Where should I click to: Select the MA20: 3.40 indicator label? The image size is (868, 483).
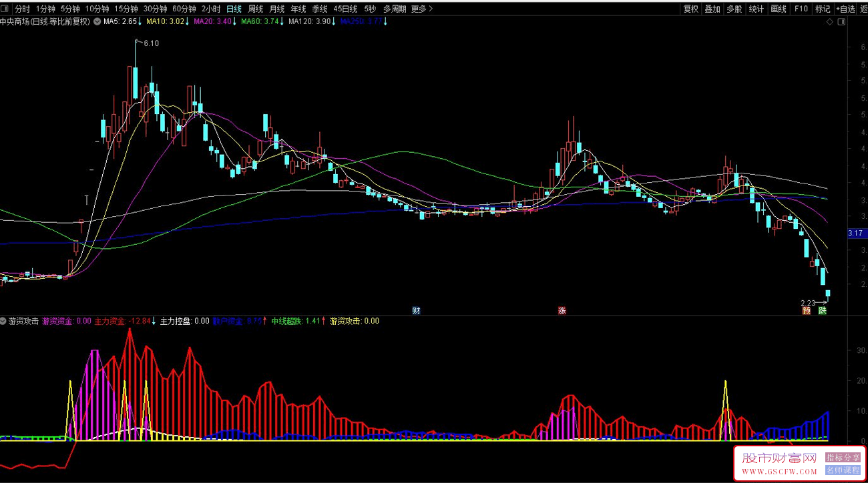[x=212, y=21]
